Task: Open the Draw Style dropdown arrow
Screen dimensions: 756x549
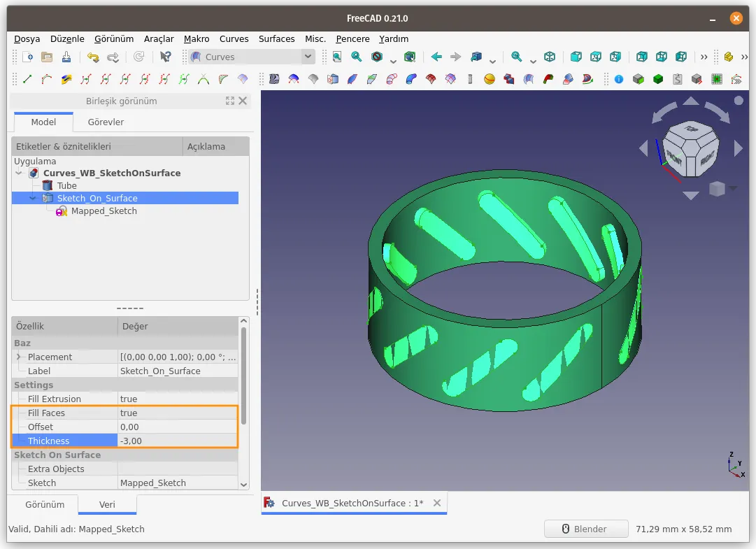Action: click(393, 62)
